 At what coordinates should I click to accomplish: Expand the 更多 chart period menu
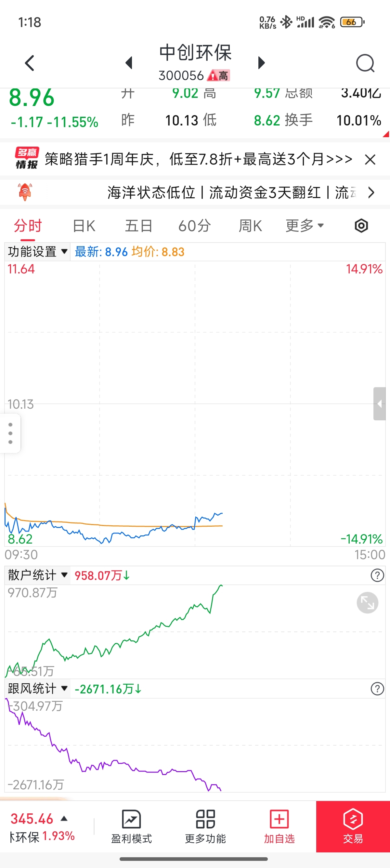[304, 226]
